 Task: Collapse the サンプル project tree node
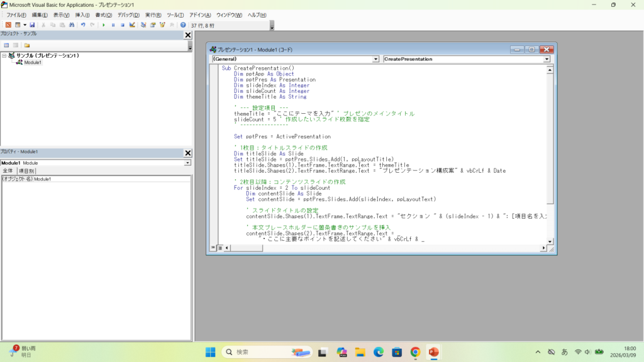click(4, 56)
